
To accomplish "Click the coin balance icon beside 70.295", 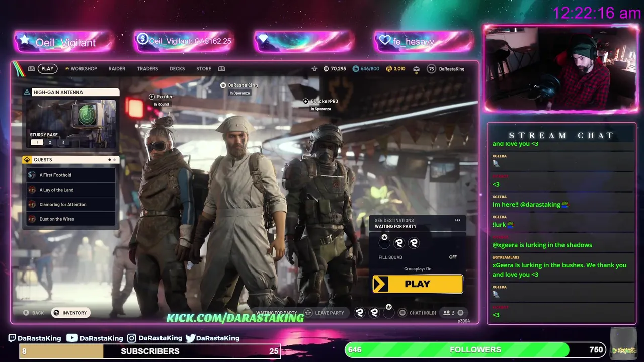I will (x=326, y=69).
